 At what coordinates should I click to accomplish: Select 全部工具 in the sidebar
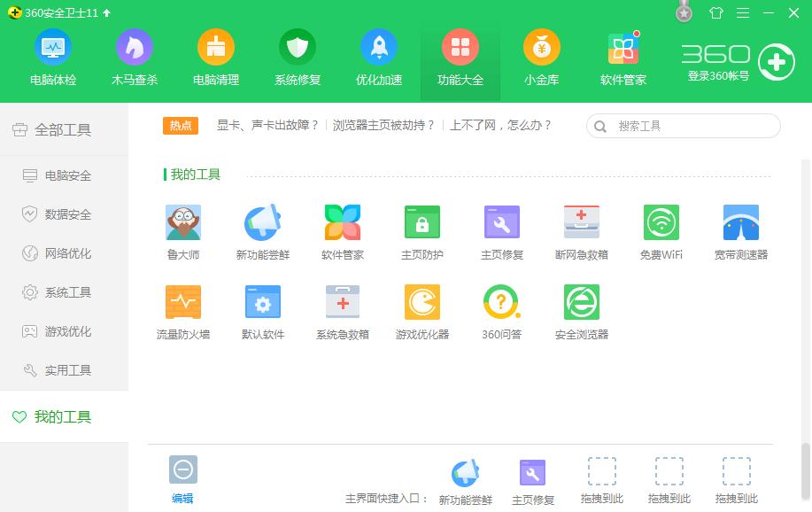point(65,129)
